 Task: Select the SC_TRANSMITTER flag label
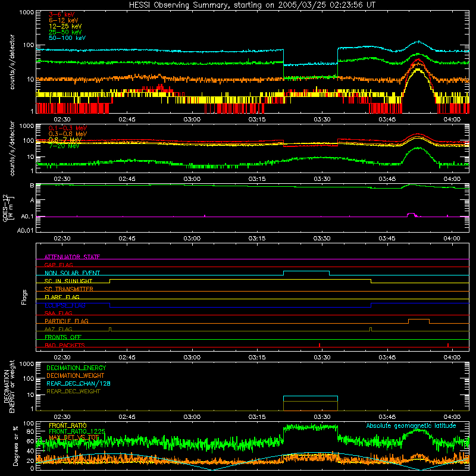(68, 289)
